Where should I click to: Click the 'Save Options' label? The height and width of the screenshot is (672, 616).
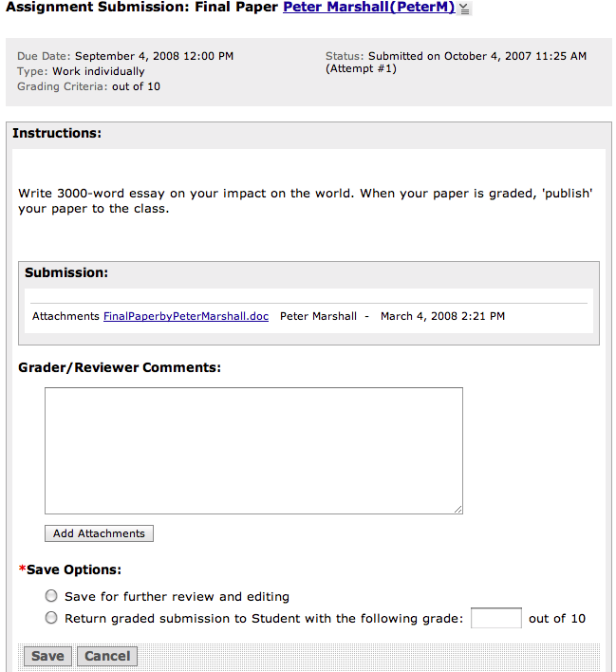click(73, 569)
